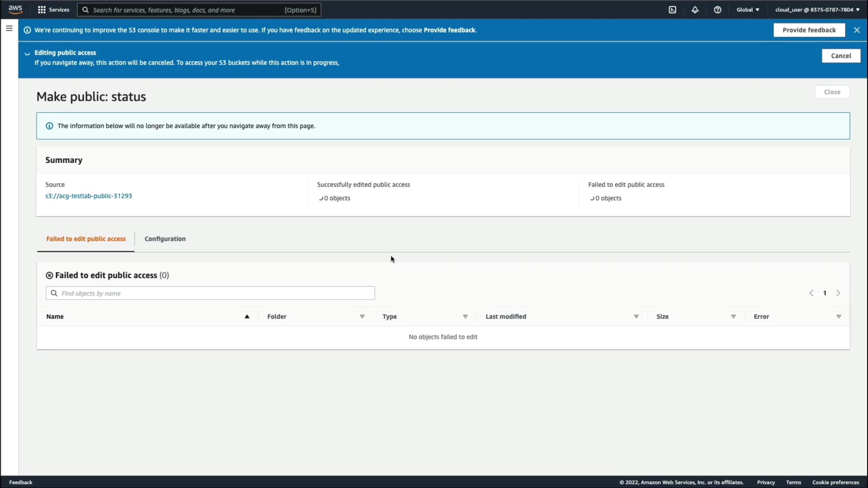Click the Find objects by name field
Viewport: 868px width, 488px height.
(210, 293)
